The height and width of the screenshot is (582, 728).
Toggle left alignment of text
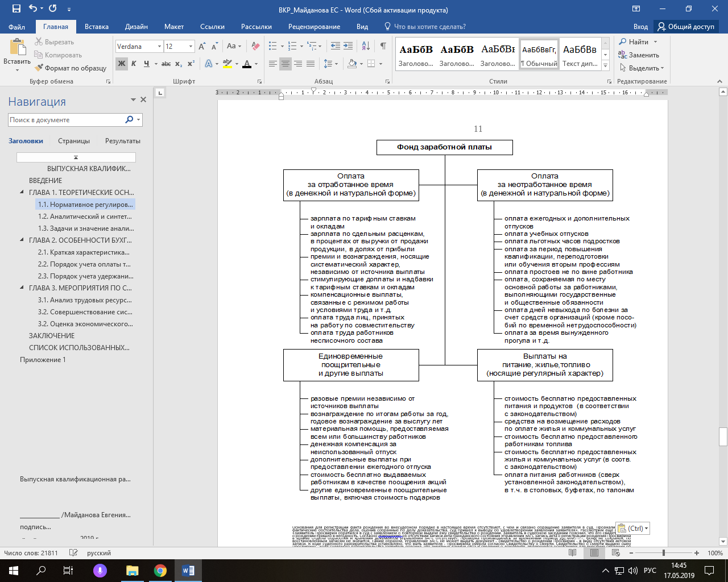pyautogui.click(x=273, y=64)
